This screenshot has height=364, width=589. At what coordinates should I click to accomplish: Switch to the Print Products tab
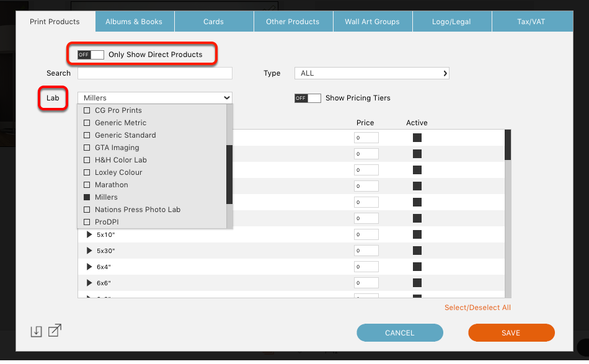pyautogui.click(x=55, y=22)
